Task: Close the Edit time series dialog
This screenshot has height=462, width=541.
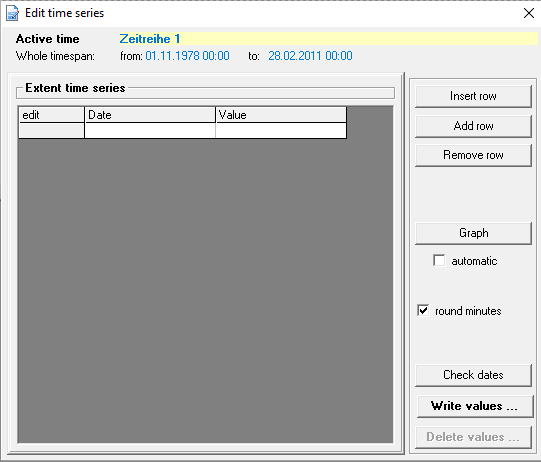Action: tap(529, 13)
